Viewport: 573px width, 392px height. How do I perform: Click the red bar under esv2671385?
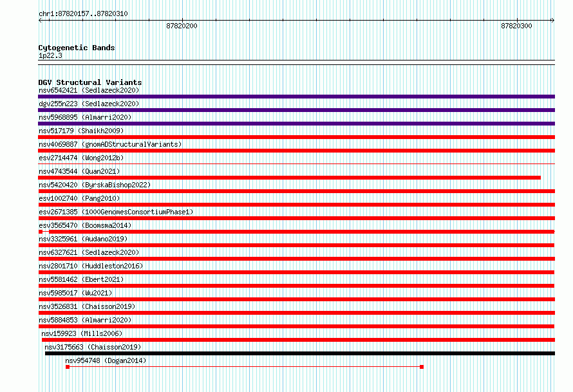click(296, 218)
